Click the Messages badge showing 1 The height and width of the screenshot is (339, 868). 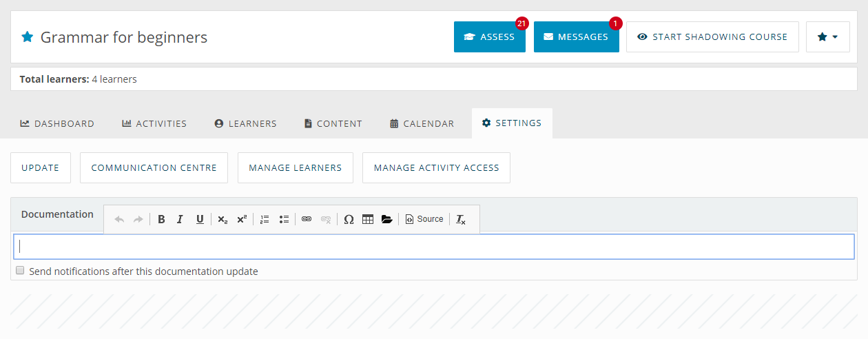615,23
